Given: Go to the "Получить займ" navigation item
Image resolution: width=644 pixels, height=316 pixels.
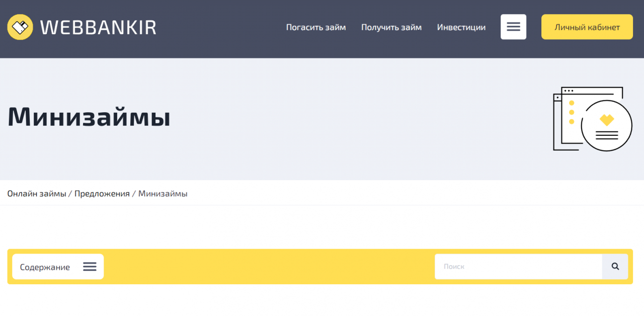Looking at the screenshot, I should (391, 27).
